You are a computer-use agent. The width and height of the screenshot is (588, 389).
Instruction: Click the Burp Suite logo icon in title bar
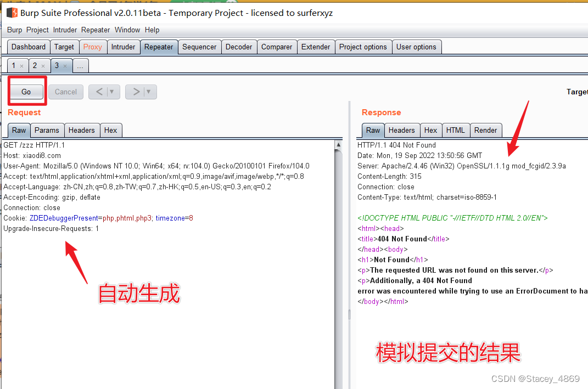(12, 13)
